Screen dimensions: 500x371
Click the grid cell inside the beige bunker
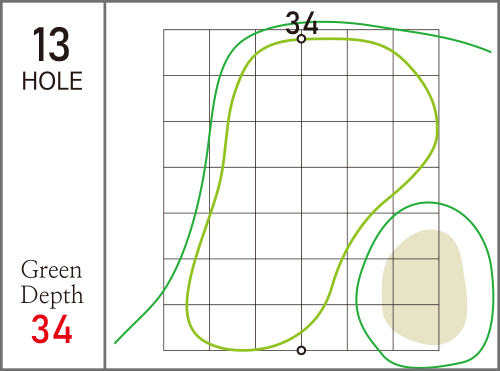tap(416, 282)
